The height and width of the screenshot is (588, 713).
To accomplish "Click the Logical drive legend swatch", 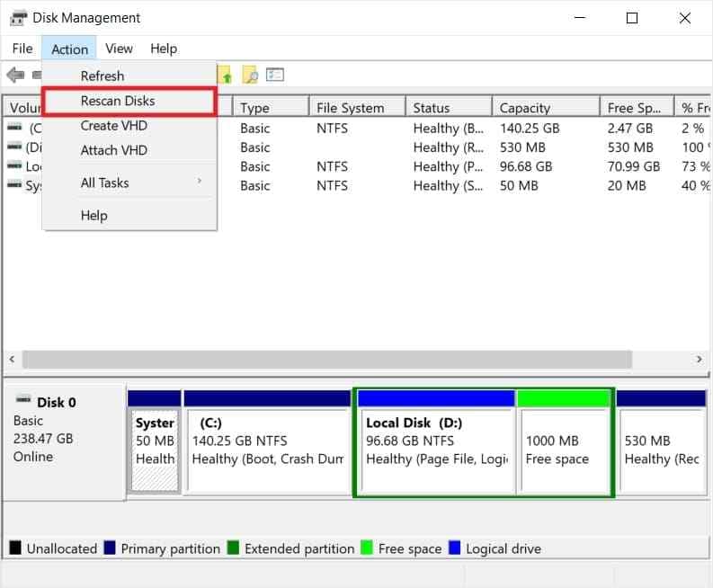I will click(455, 548).
